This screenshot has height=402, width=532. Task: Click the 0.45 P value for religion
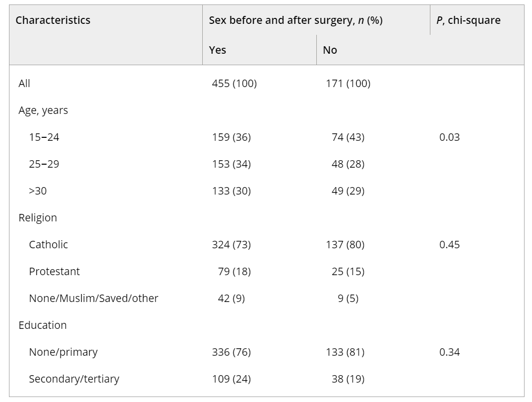(x=450, y=245)
